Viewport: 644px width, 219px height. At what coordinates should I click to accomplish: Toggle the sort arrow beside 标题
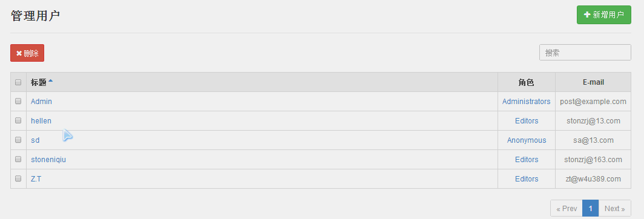[50, 81]
